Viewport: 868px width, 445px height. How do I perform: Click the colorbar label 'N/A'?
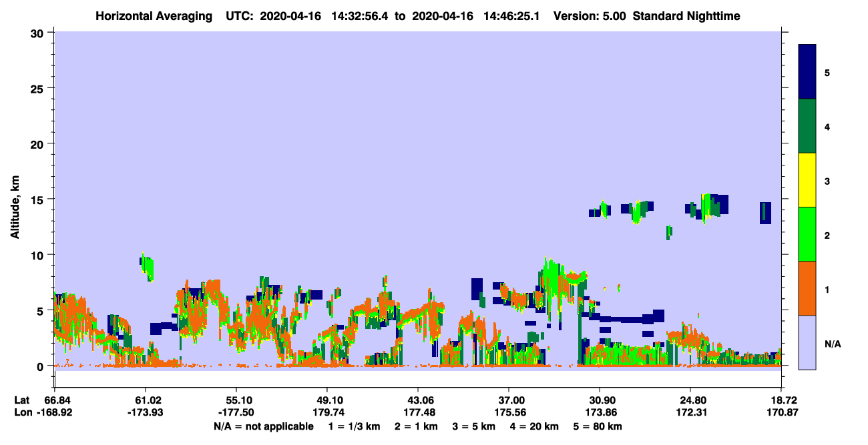click(833, 344)
